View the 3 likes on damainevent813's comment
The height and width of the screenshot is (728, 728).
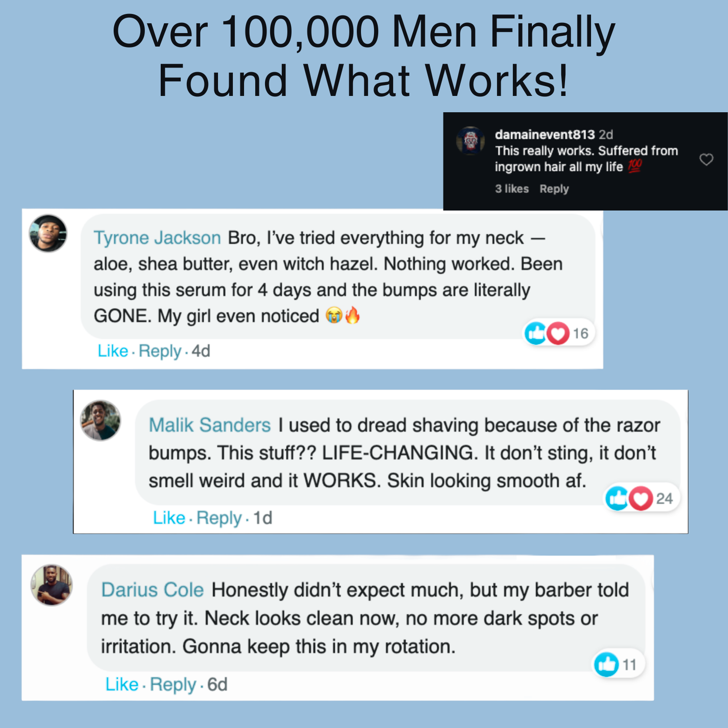point(511,189)
